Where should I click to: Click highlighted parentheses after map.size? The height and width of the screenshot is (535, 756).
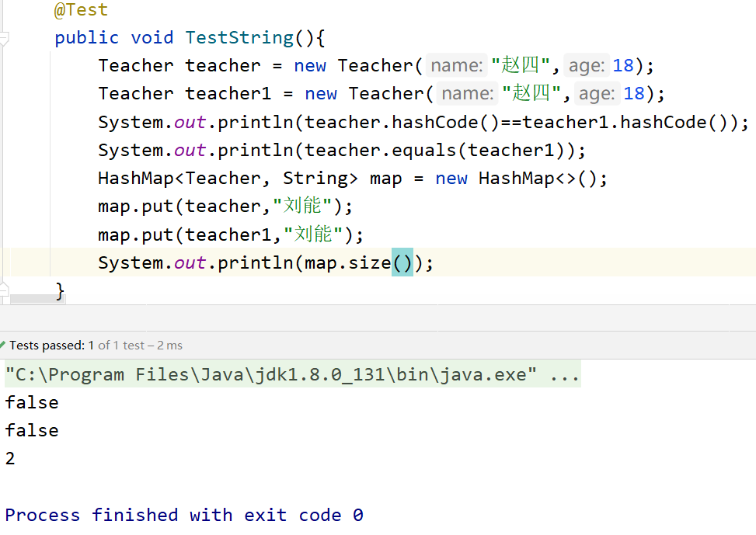pos(402,262)
